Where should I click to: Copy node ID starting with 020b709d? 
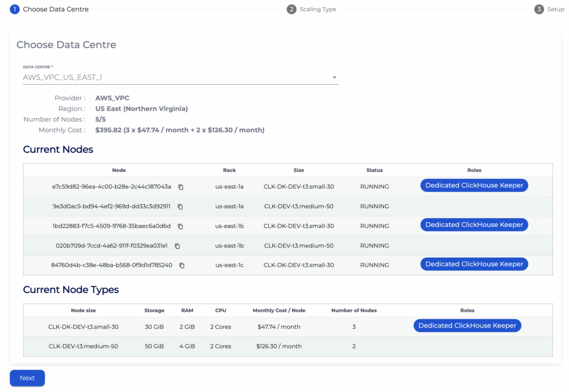(177, 246)
